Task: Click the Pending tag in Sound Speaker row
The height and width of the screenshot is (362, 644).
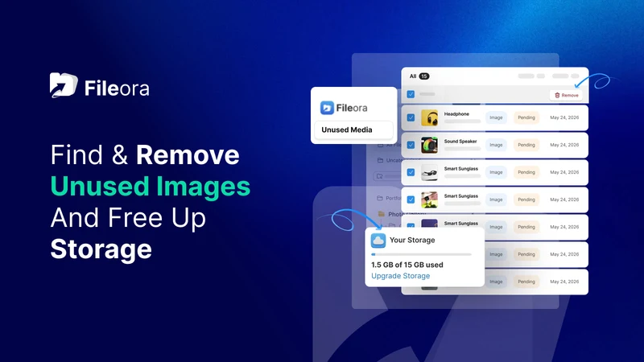Action: (x=526, y=145)
